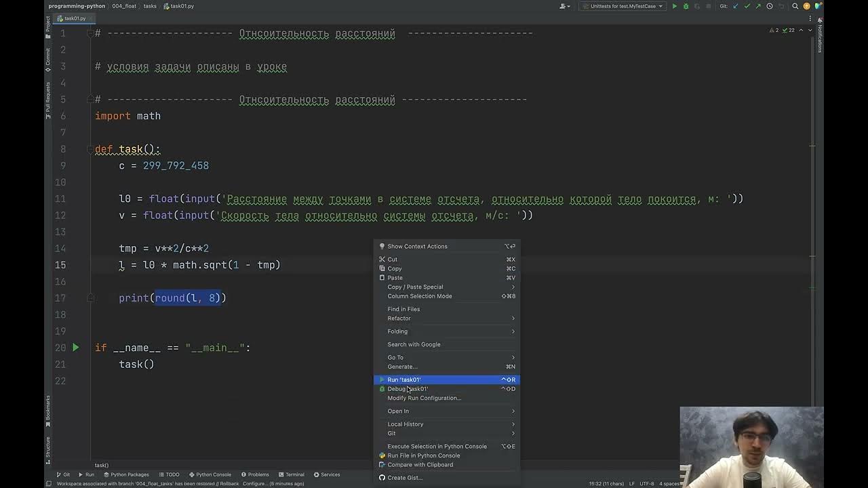The width and height of the screenshot is (868, 488).
Task: Choose Run File in Python Console
Action: pyautogui.click(x=447, y=455)
